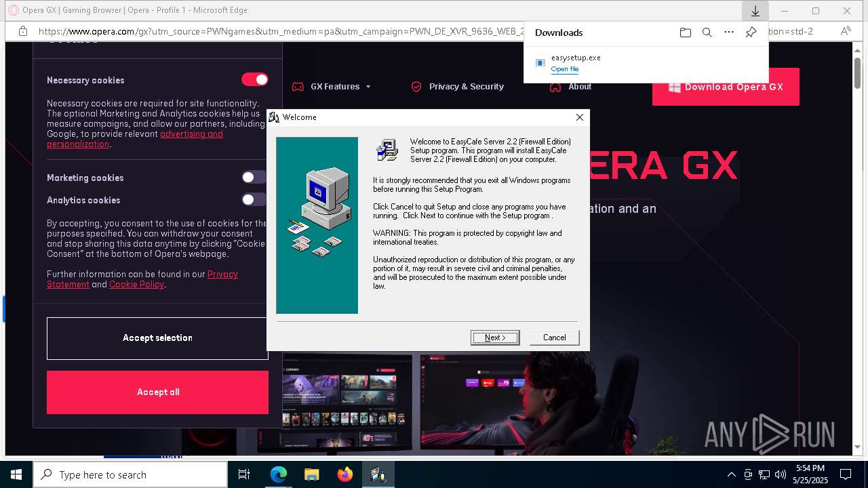Click the Read aloud icon in address bar
The height and width of the screenshot is (488, 868).
(846, 31)
